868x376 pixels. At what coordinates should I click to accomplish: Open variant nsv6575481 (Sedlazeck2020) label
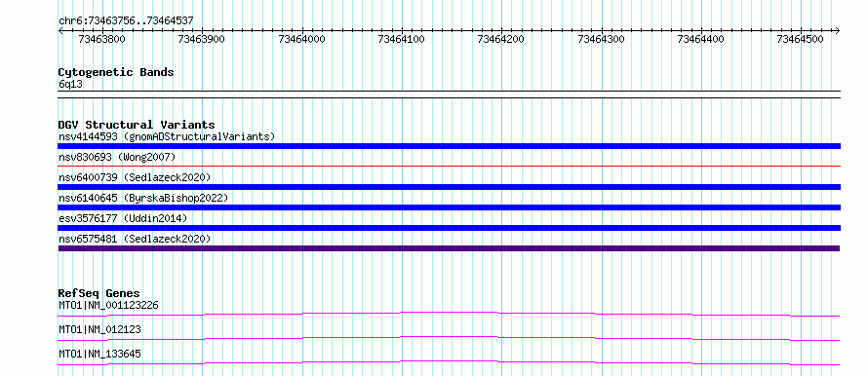pyautogui.click(x=135, y=239)
